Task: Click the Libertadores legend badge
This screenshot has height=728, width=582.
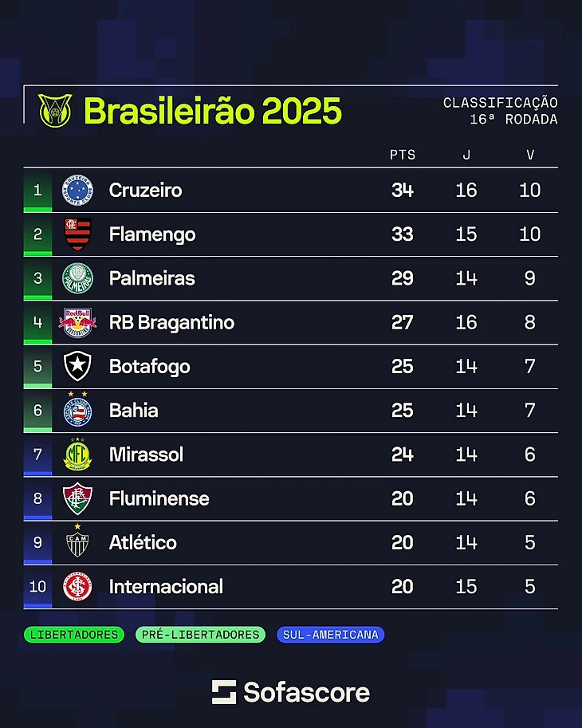Action: click(74, 636)
